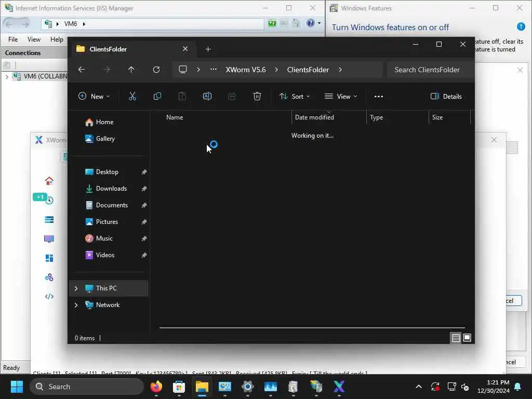Viewport: 532px width, 399px height.
Task: Switch to details list view icon at bottom right
Action: [x=456, y=338]
